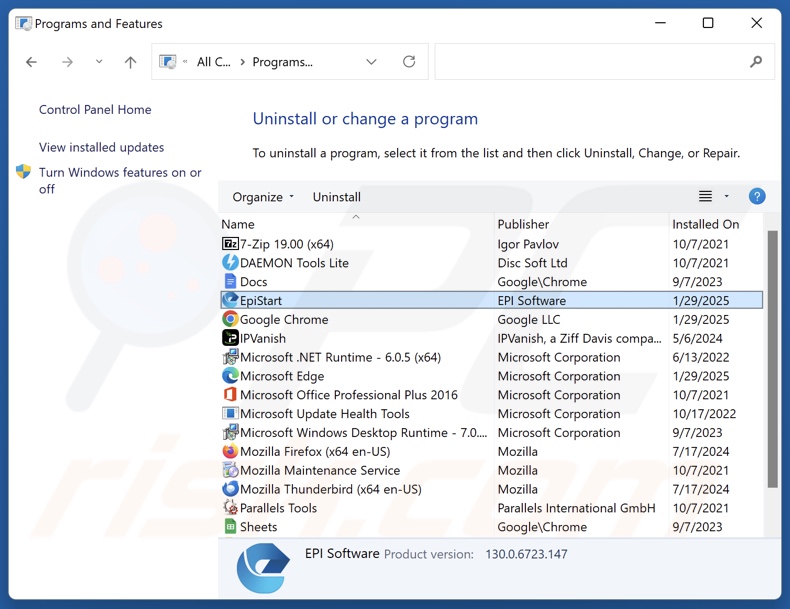
Task: Click the Microsoft .NET Runtime icon
Action: click(x=230, y=357)
